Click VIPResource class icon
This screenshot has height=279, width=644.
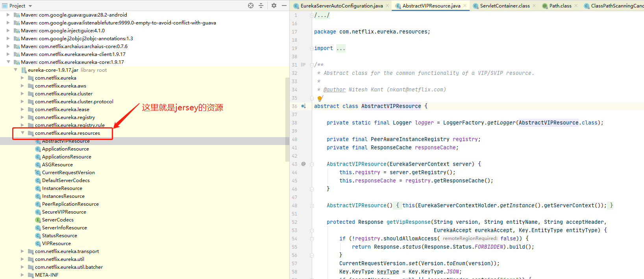[x=38, y=244]
